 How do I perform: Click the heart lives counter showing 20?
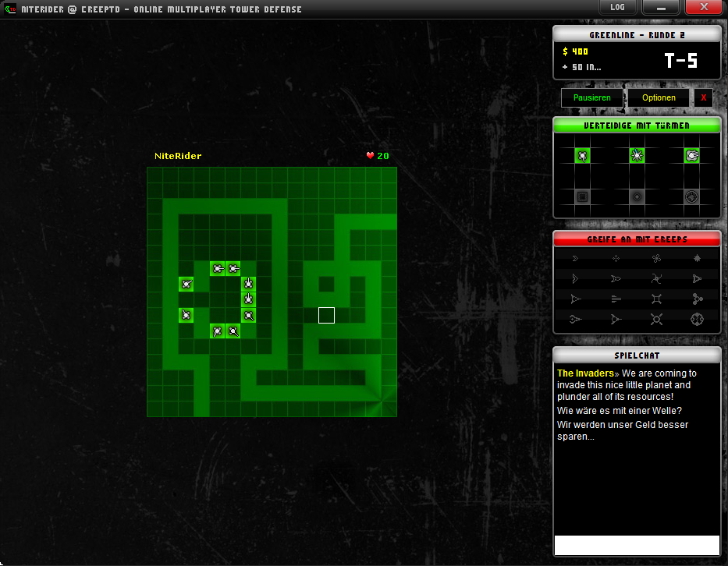coord(378,156)
